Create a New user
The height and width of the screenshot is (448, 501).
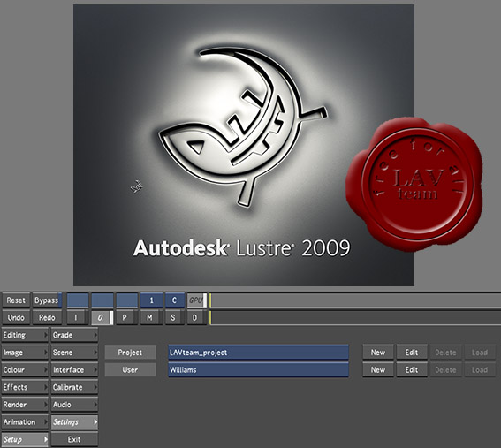click(x=378, y=369)
